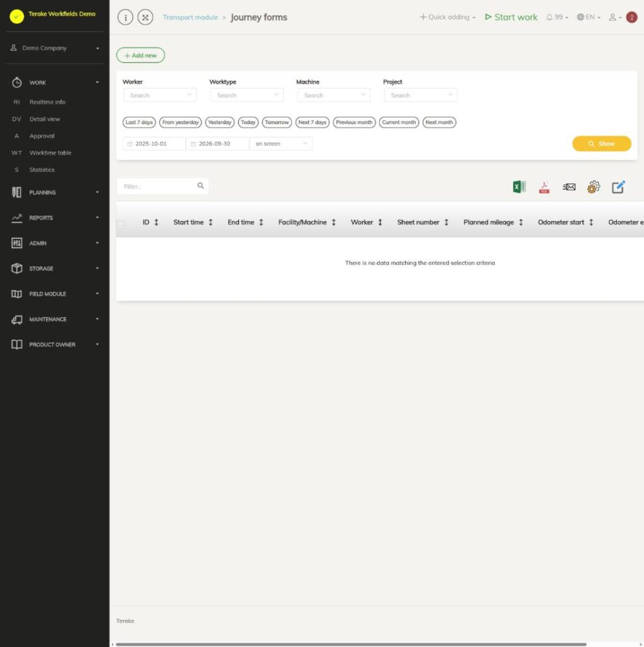Click the start date field 2025-10-01
Viewport: 644px width, 647px height.
(x=154, y=143)
